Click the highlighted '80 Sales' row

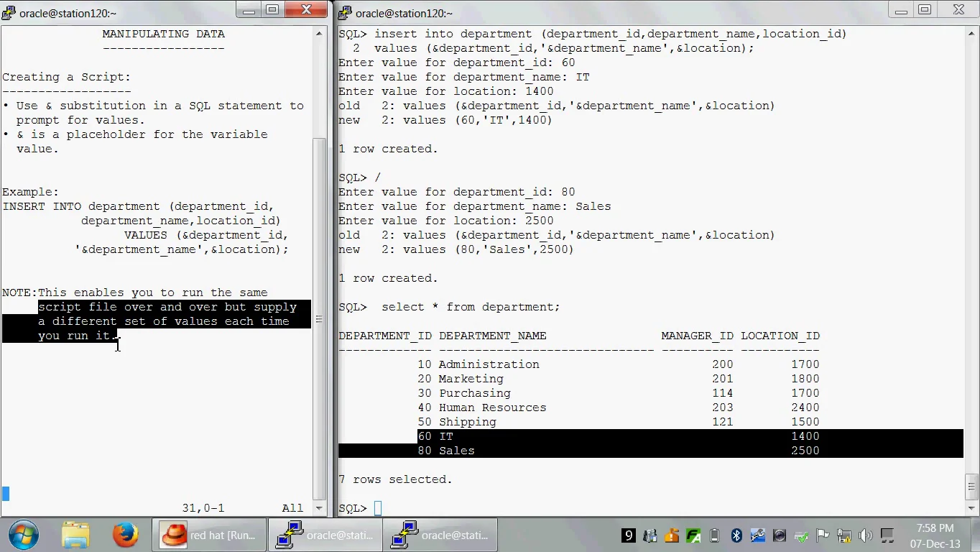(650, 451)
